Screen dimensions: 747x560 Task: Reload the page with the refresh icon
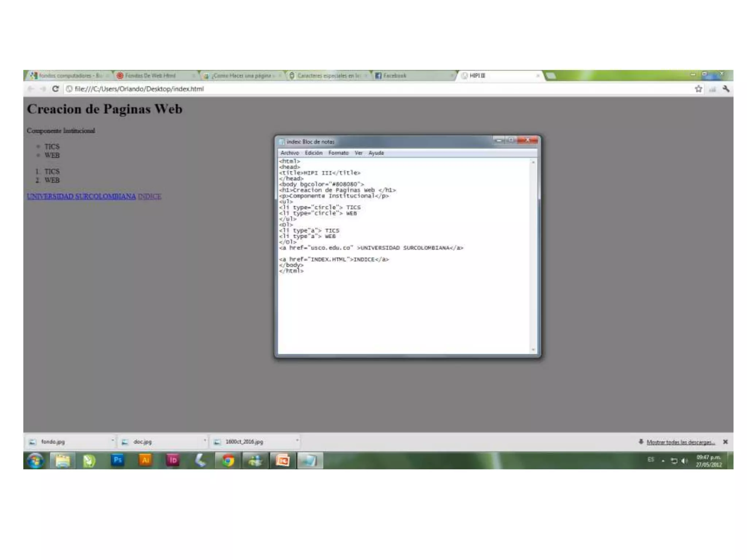(x=55, y=89)
